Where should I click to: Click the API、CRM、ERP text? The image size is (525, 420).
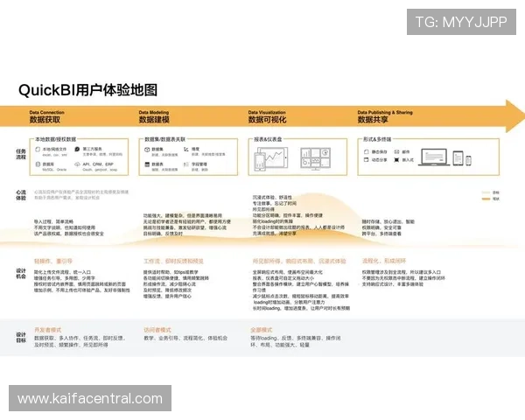98,164
